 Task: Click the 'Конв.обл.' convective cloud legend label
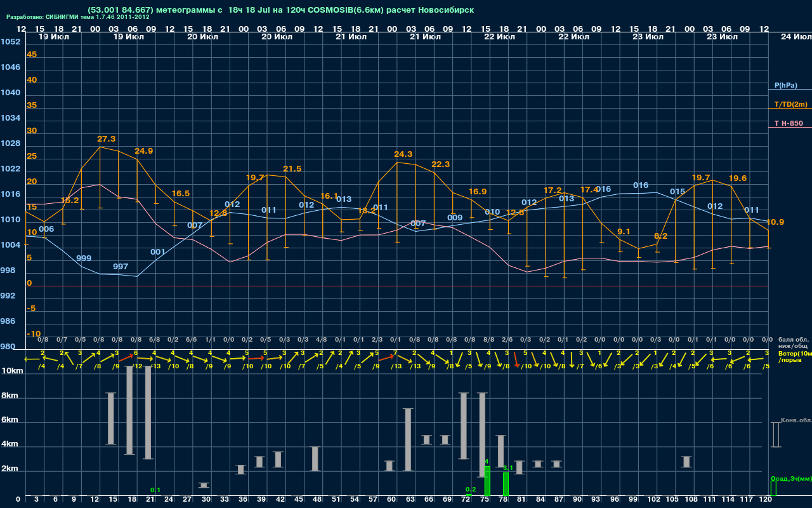tap(796, 420)
